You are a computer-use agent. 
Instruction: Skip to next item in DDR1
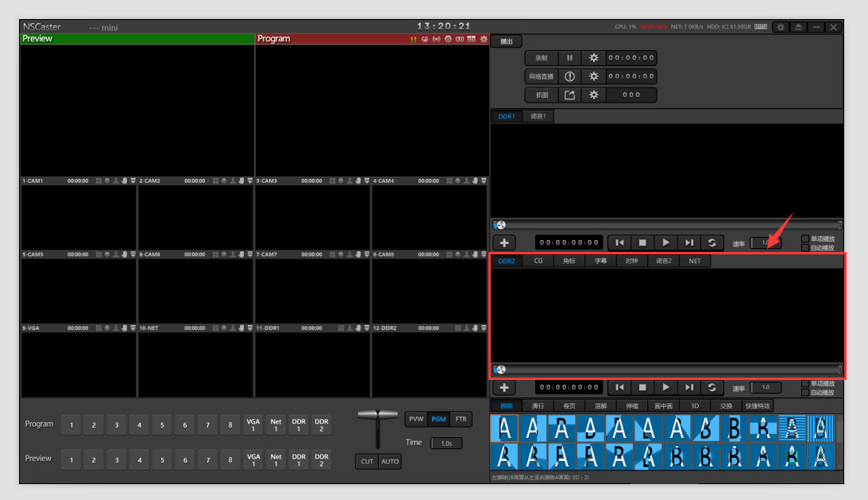(x=689, y=242)
